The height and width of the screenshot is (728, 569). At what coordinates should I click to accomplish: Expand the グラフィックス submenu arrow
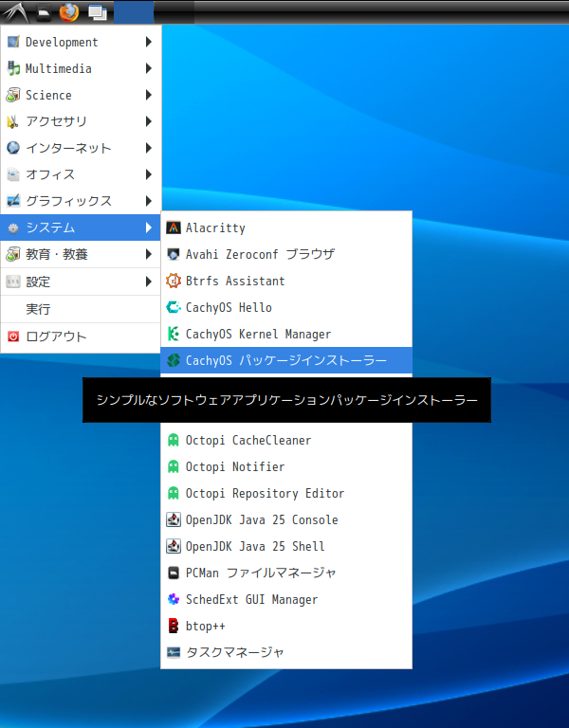point(149,201)
